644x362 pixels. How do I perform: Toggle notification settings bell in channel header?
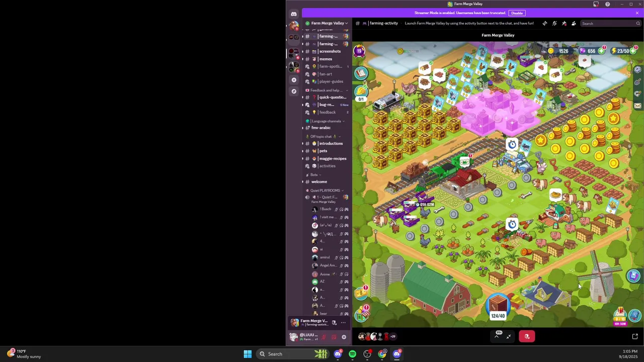pyautogui.click(x=554, y=23)
